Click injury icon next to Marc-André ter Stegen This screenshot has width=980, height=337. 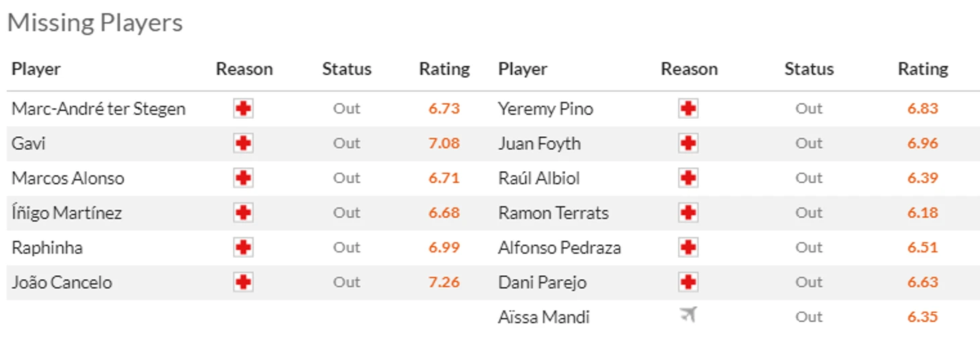[243, 109]
